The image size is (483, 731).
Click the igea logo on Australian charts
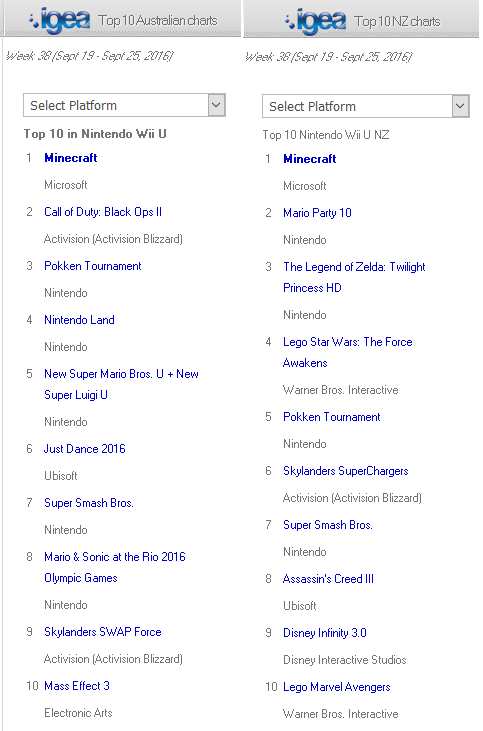[x=59, y=21]
